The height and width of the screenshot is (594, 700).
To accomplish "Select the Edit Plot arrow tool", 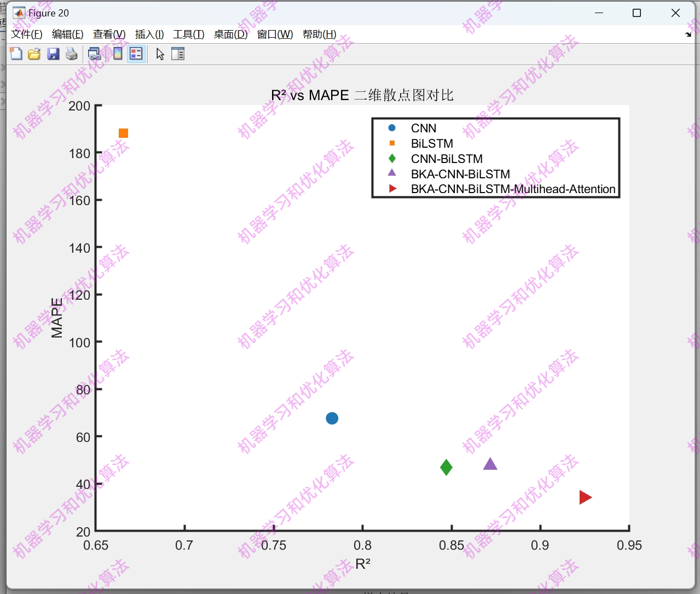I will [x=160, y=54].
